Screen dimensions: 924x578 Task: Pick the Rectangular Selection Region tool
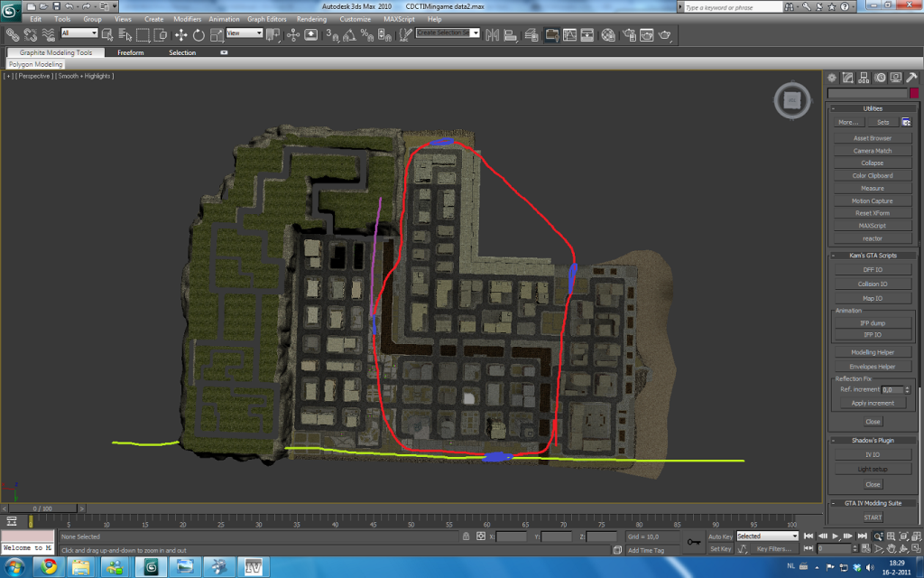143,35
